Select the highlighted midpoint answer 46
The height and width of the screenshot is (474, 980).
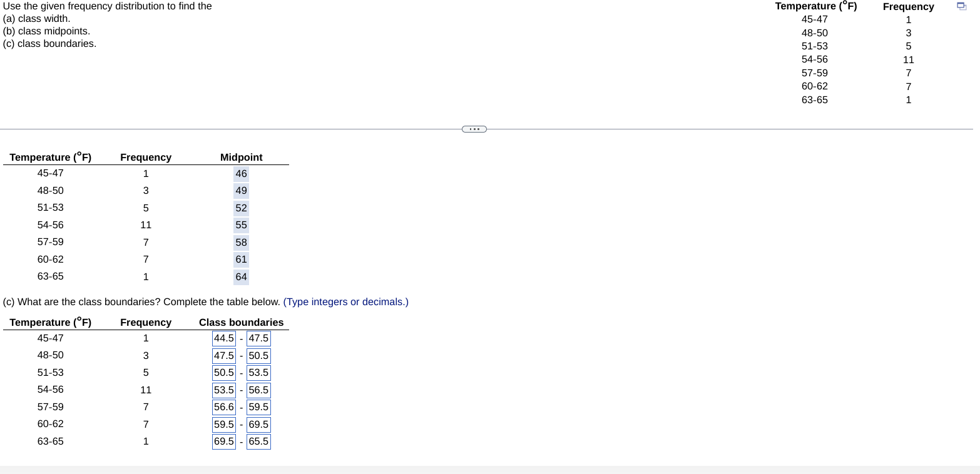(241, 173)
